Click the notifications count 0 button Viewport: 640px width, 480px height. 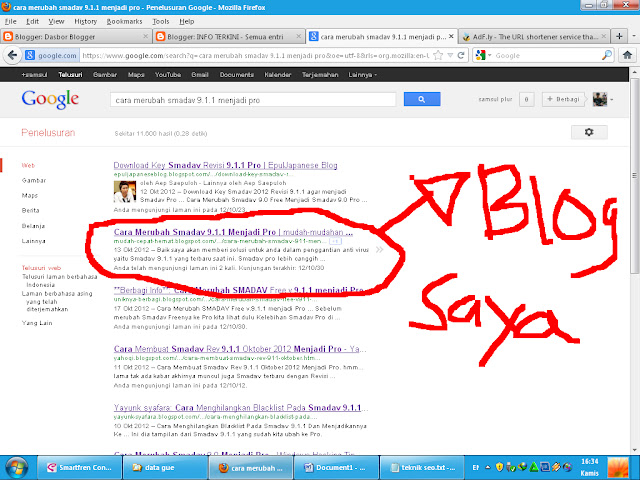pos(527,99)
